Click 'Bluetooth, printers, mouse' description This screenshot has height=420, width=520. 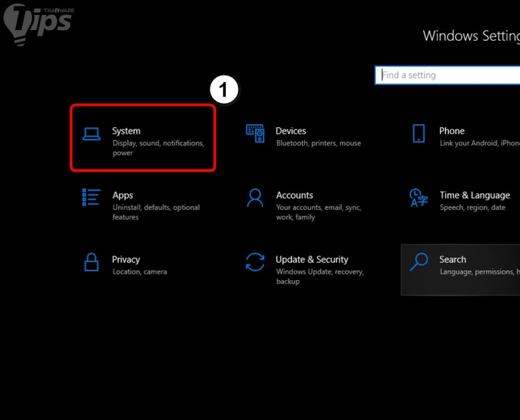[x=319, y=144]
